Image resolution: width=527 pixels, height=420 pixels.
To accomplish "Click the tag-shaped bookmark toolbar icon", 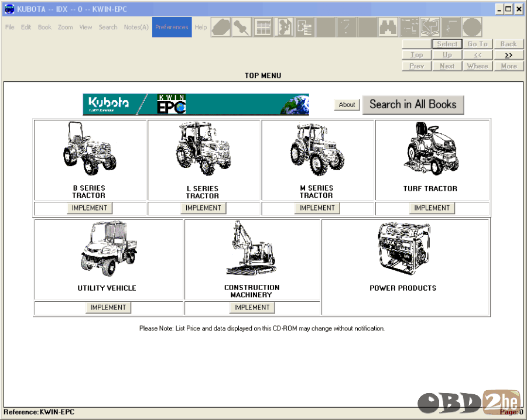I will coord(221,27).
